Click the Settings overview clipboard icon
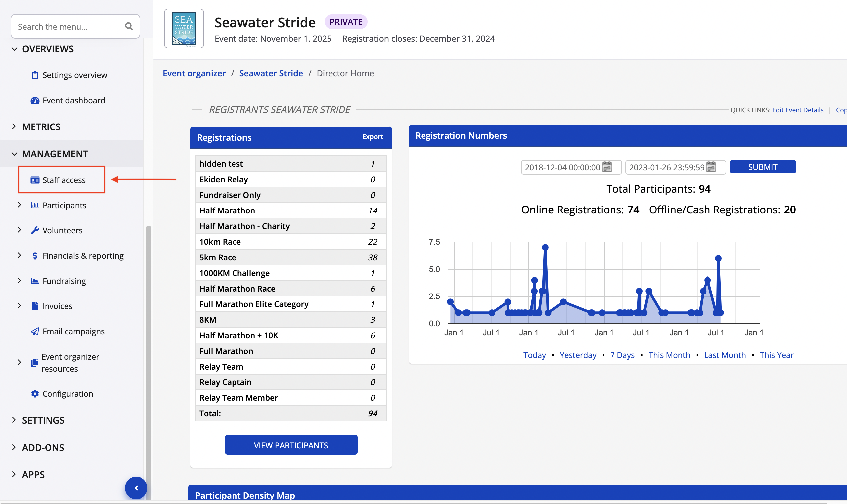This screenshot has width=847, height=504. click(35, 75)
